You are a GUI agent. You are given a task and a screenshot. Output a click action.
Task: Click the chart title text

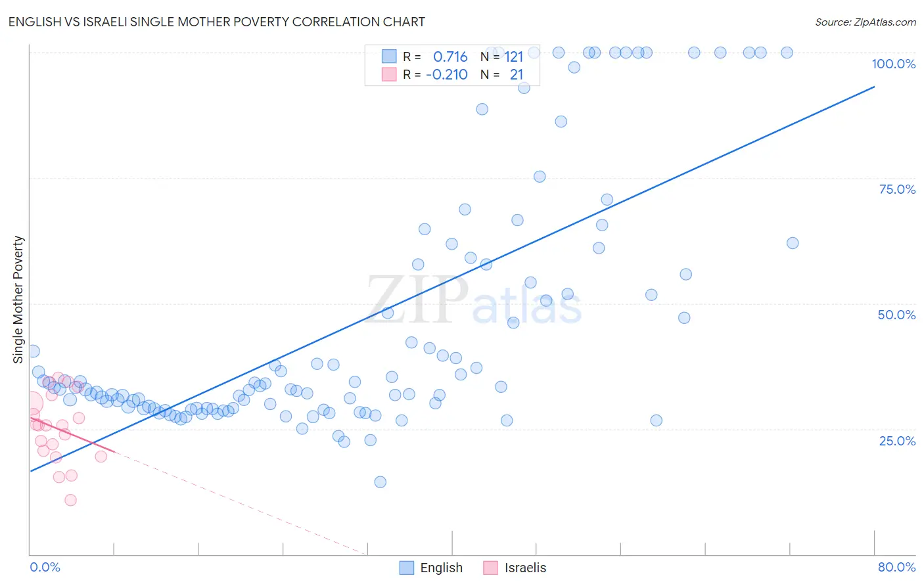tap(217, 22)
